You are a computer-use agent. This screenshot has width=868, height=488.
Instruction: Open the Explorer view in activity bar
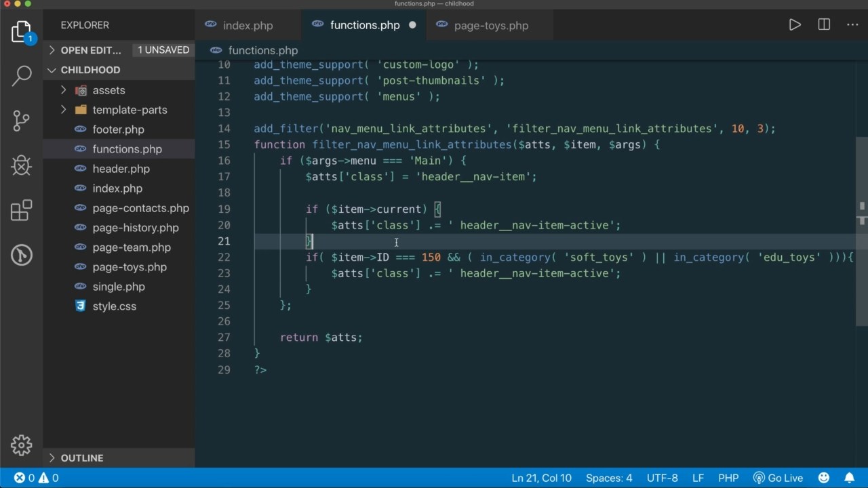point(21,32)
